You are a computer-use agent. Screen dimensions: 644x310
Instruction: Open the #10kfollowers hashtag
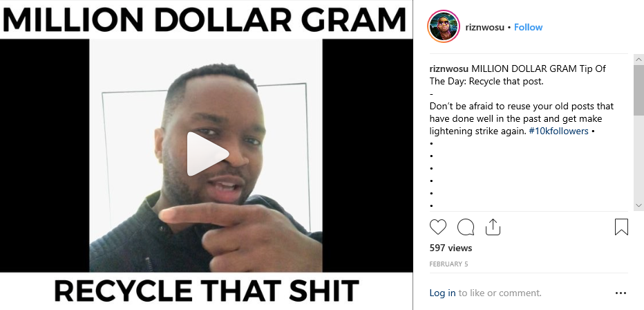point(558,131)
